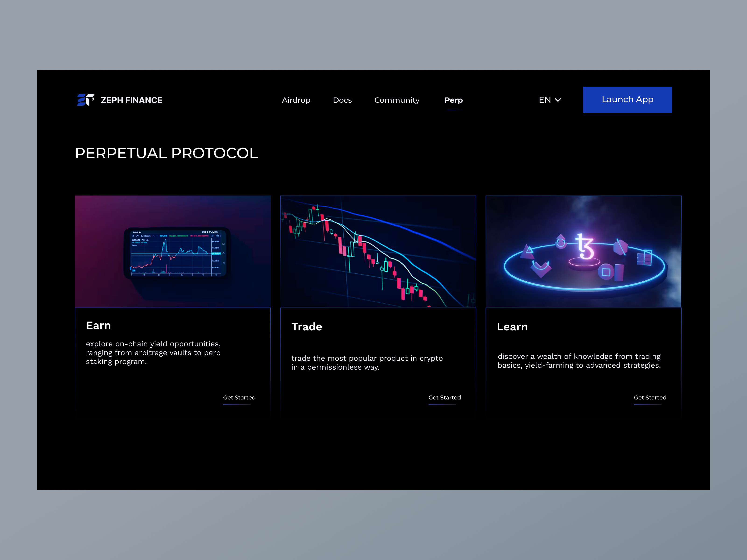Click the Launch App button

point(627,100)
